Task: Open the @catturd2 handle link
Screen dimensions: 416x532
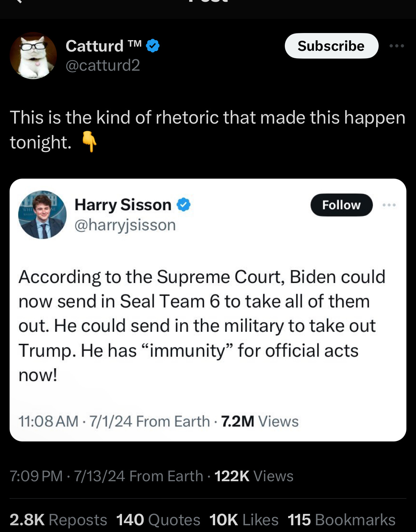Action: [103, 65]
